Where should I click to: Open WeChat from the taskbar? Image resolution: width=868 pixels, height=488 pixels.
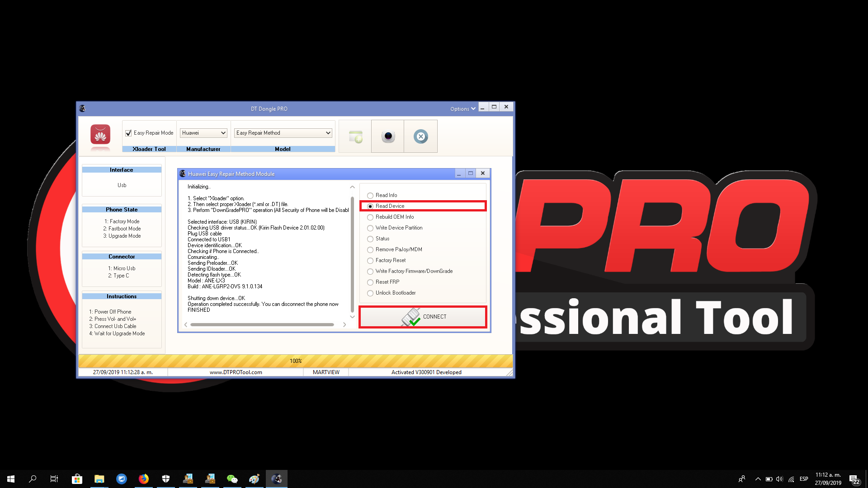coord(232,479)
